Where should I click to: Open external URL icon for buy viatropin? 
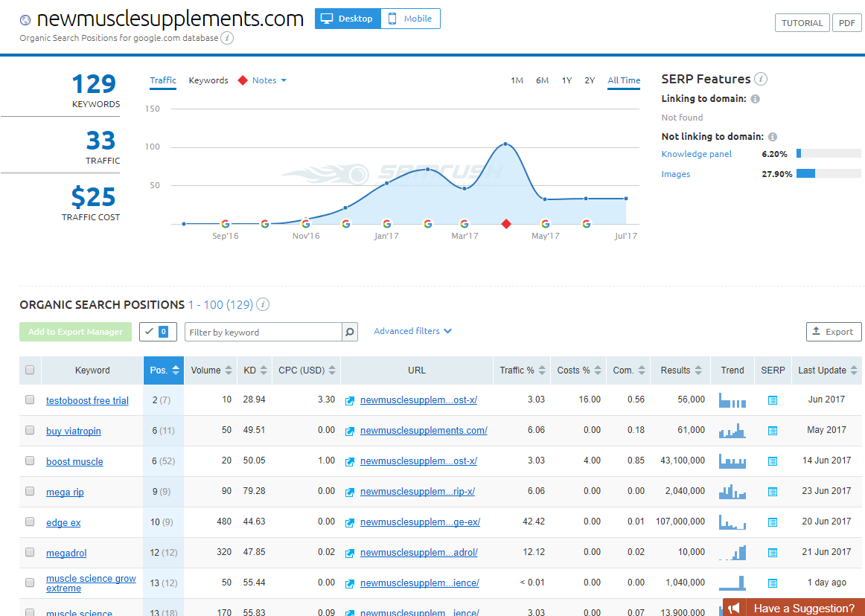pyautogui.click(x=349, y=431)
